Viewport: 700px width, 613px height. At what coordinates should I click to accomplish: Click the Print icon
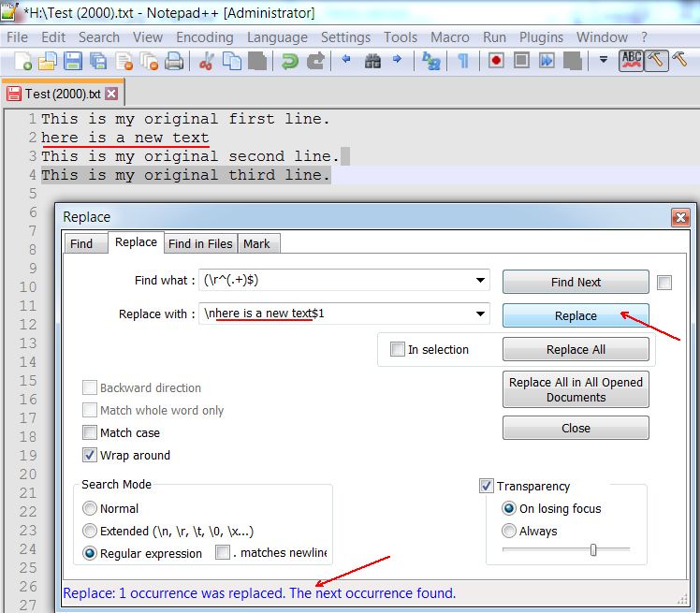point(174,61)
